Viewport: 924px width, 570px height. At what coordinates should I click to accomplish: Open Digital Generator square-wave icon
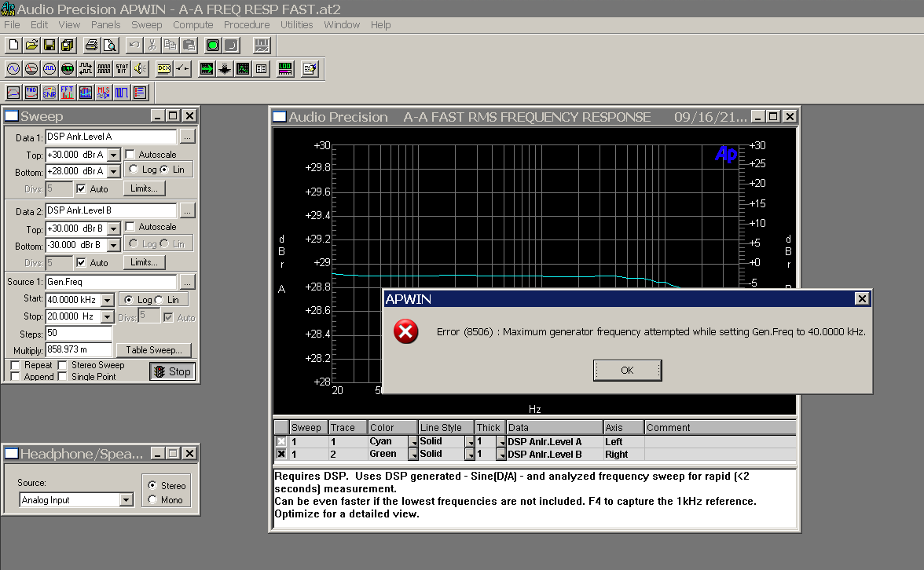[49, 69]
